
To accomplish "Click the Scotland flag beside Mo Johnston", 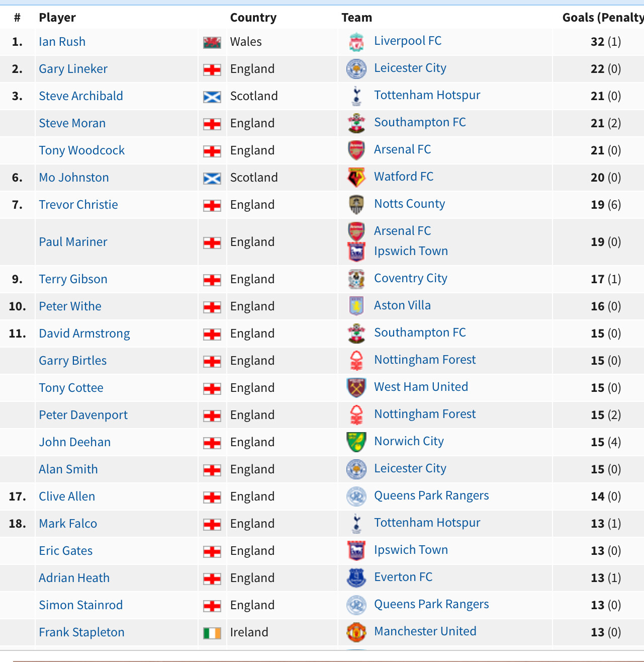I will [212, 179].
